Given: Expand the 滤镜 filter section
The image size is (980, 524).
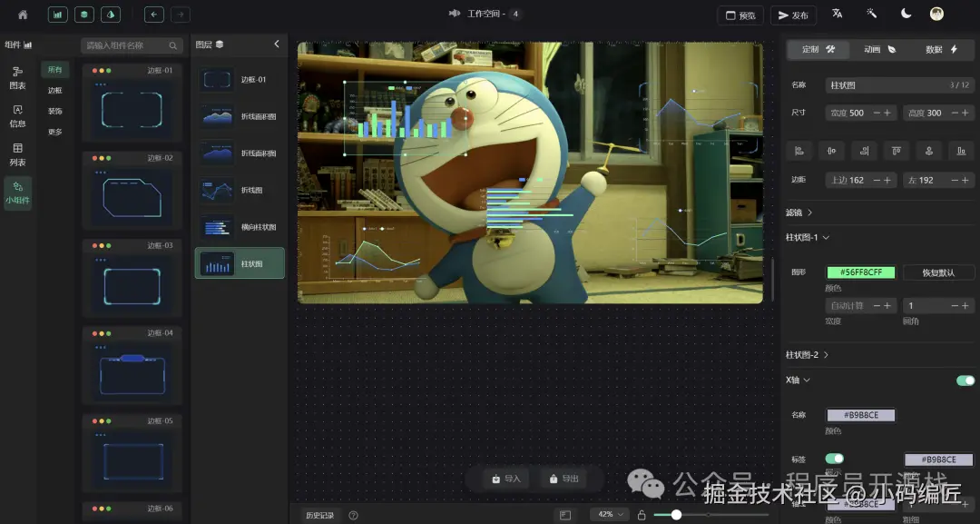Looking at the screenshot, I should click(x=799, y=213).
